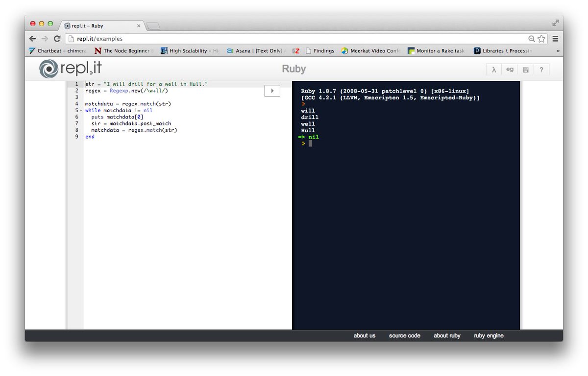Screen dimensions: 588x376
Task: Open the languages lambda icon
Action: coord(493,70)
